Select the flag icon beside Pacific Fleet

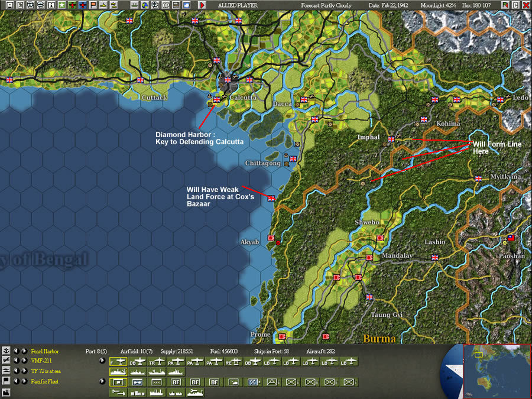(x=6, y=381)
